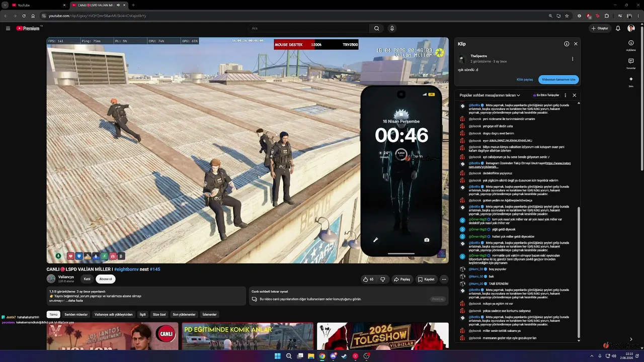Image resolution: width=644 pixels, height=362 pixels.
Task: Dislike the video with thumbs down
Action: (383, 279)
